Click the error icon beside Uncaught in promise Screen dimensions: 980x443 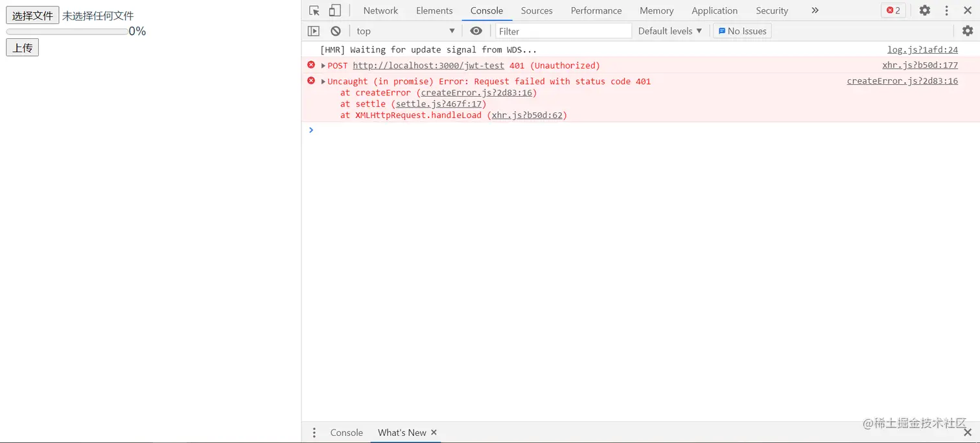pos(311,80)
